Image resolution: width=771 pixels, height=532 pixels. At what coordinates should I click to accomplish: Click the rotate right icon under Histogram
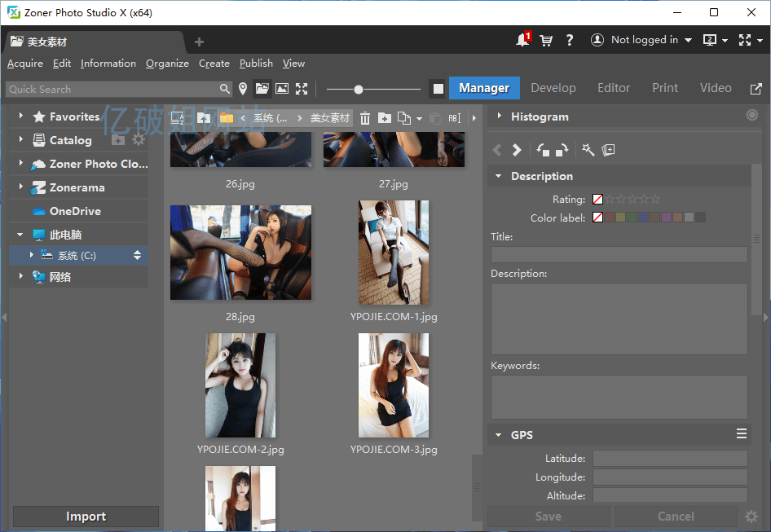[x=560, y=150]
